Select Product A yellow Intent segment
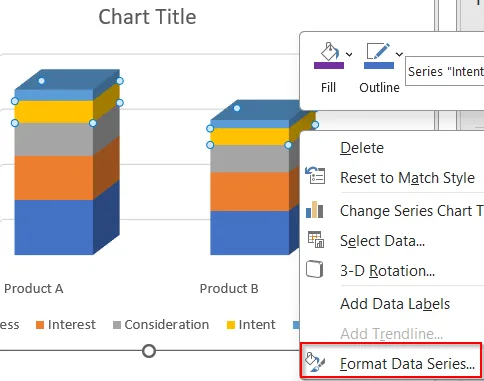 click(x=54, y=112)
